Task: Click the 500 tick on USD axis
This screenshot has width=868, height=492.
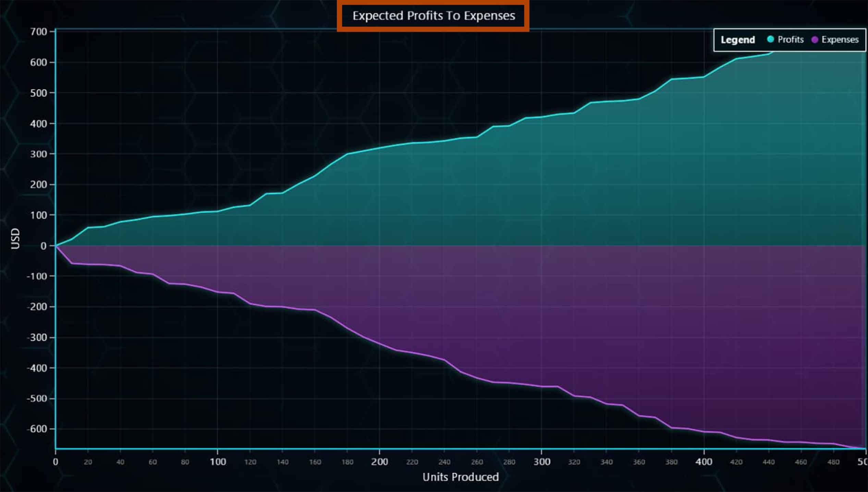Action: click(x=38, y=93)
